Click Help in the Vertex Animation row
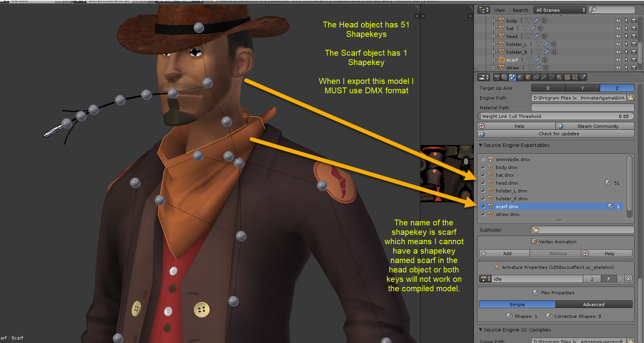Viewport: 644px width, 343px height. [x=607, y=254]
